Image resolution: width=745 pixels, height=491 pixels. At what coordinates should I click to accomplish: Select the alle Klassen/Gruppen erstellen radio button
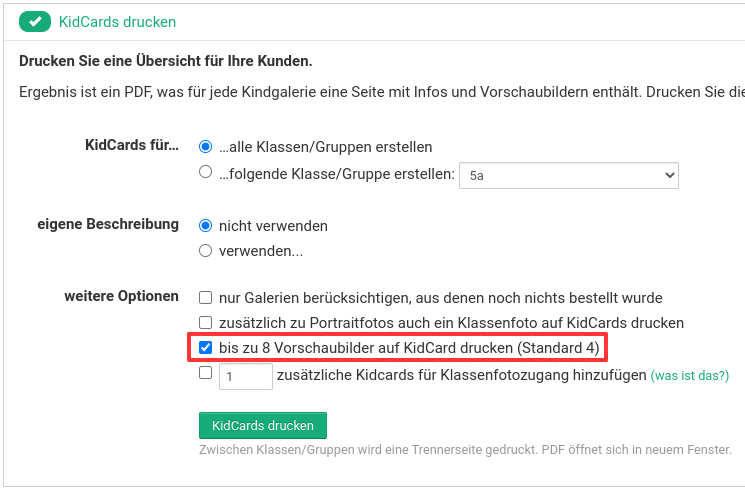tap(206, 146)
